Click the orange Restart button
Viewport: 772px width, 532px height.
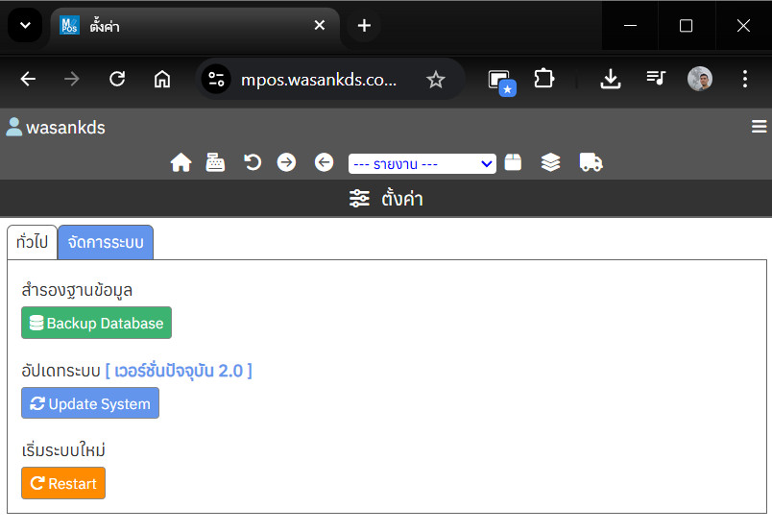click(x=63, y=483)
